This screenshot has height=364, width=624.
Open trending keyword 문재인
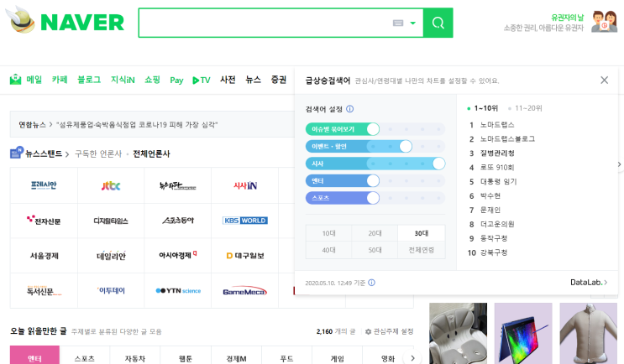click(490, 210)
